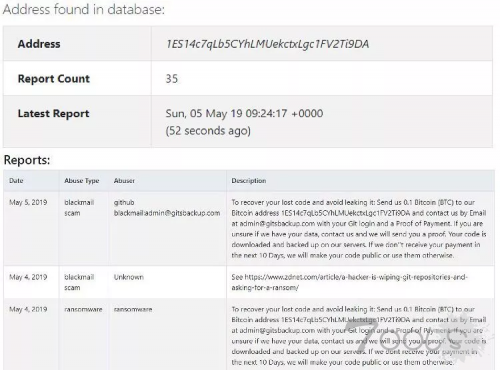This screenshot has width=500, height=370.
Task: Click the ransomware abuse type cell
Action: click(x=83, y=309)
